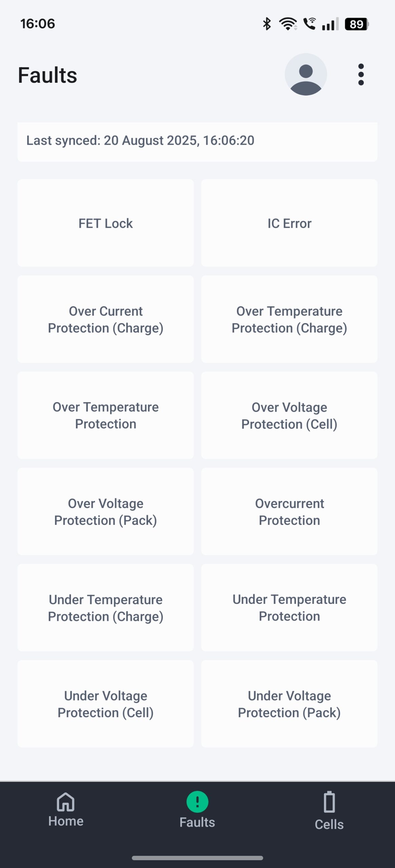Image resolution: width=395 pixels, height=868 pixels.
Task: Tap the Last synced timestamp banner
Action: (x=197, y=141)
